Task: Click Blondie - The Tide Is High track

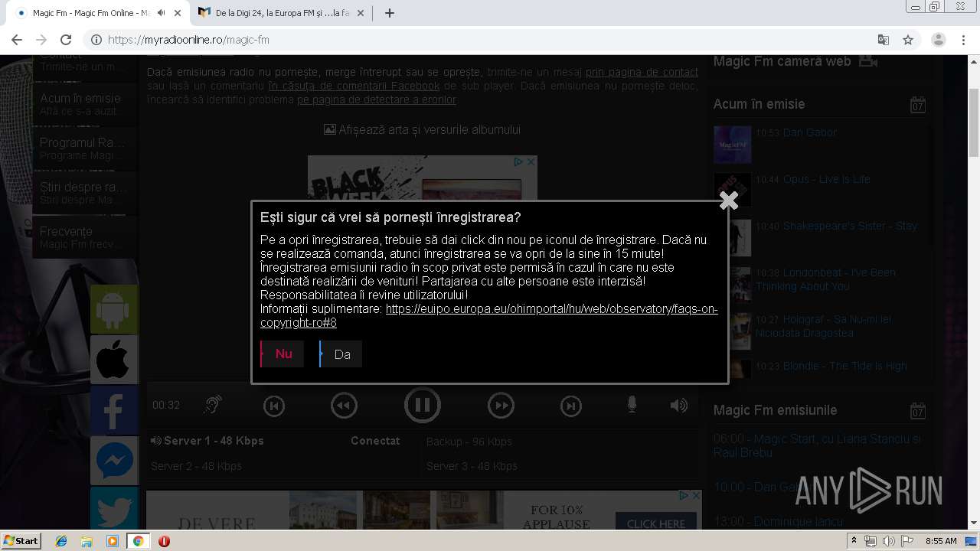Action: pos(844,366)
